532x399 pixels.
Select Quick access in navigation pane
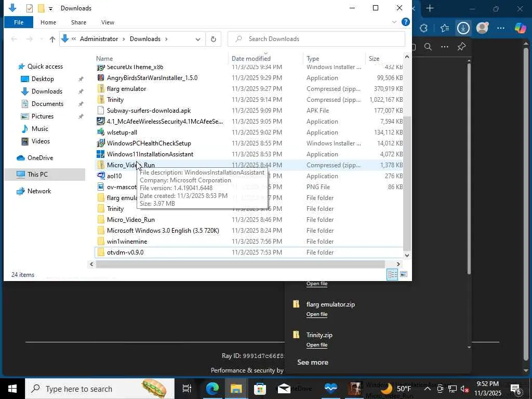[45, 66]
